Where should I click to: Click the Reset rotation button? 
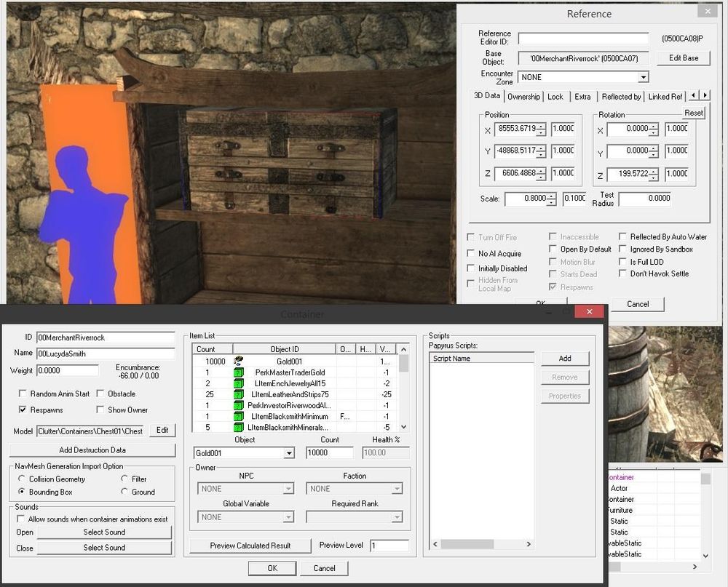[693, 113]
